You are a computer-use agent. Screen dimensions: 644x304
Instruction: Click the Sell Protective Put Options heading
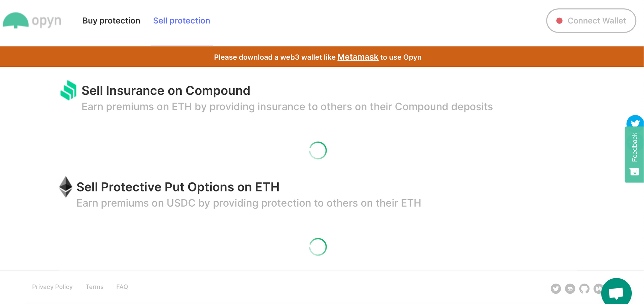(178, 187)
